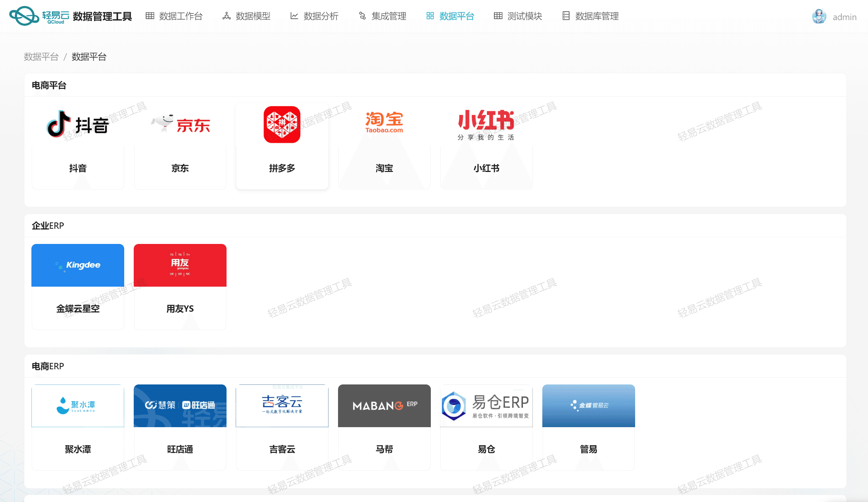Open 数据库管理 menu item
868x502 pixels.
coord(590,16)
